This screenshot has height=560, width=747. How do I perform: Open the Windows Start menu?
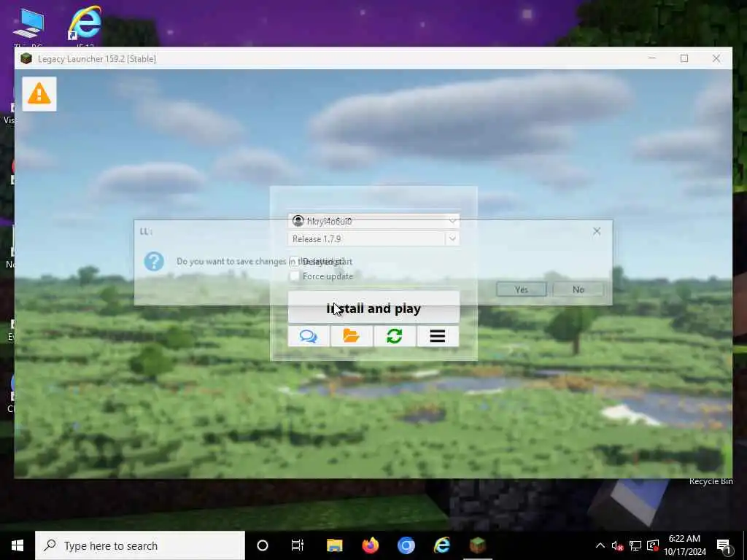[x=18, y=545]
